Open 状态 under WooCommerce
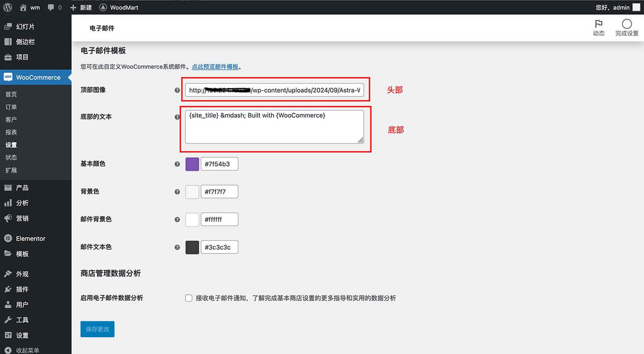This screenshot has width=644, height=354. point(11,158)
